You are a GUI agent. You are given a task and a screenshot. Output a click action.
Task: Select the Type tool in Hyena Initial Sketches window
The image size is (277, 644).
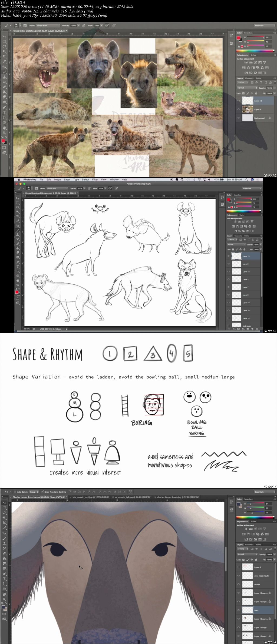coord(4,112)
